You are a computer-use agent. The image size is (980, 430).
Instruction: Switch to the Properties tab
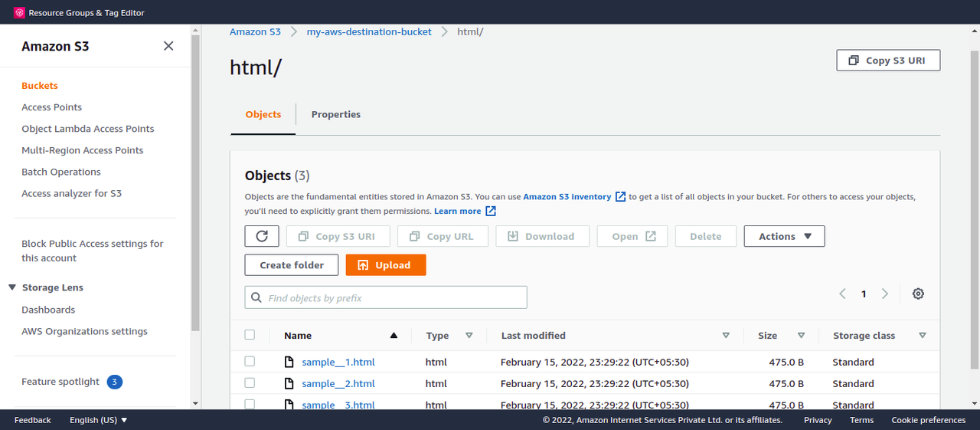pos(335,114)
